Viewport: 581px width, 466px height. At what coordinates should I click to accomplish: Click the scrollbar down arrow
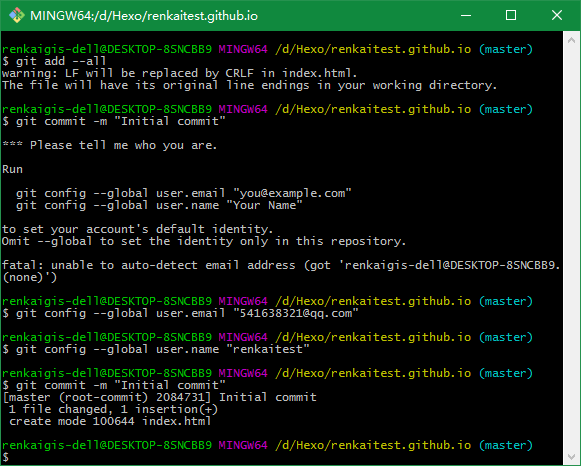click(x=571, y=456)
